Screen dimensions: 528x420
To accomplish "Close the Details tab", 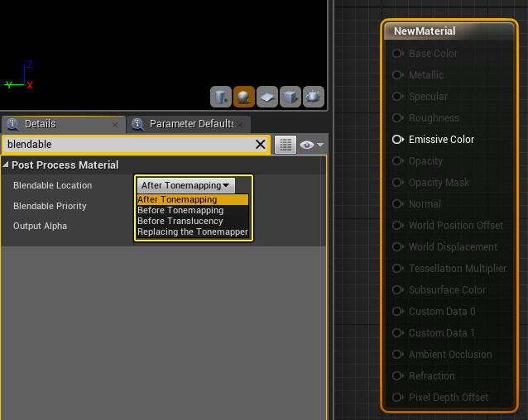I will [x=115, y=124].
